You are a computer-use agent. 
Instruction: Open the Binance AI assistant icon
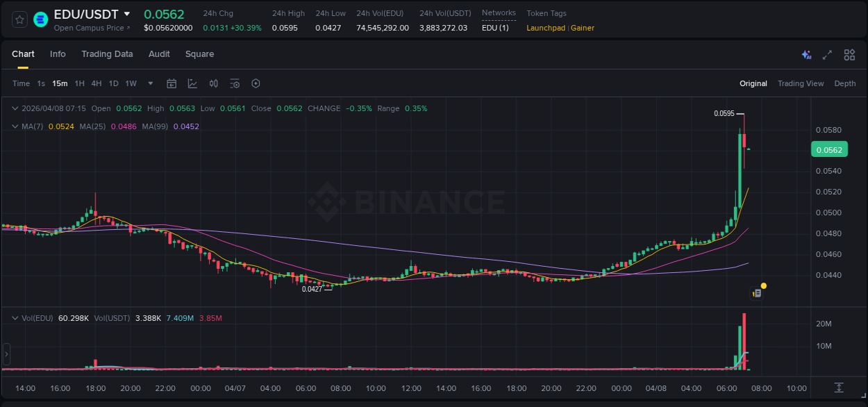click(806, 54)
